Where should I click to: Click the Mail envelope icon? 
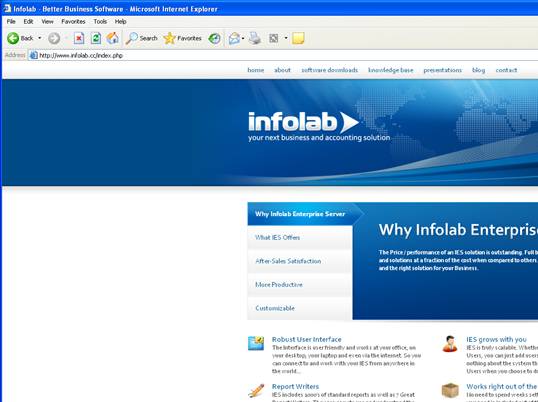234,38
